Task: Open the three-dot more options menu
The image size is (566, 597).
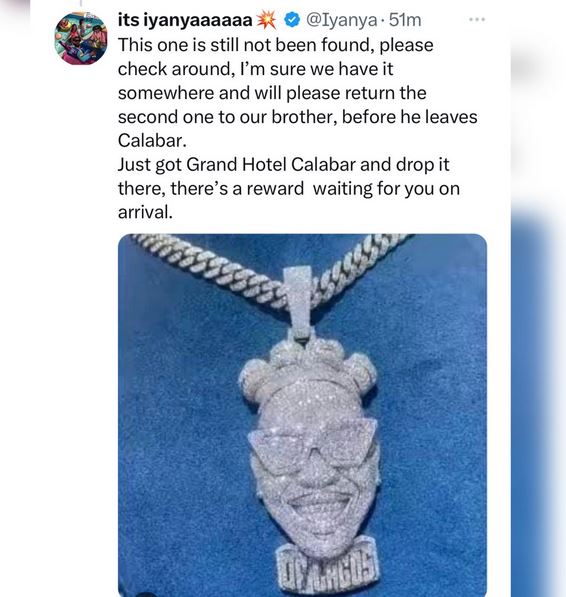Action: click(x=477, y=19)
